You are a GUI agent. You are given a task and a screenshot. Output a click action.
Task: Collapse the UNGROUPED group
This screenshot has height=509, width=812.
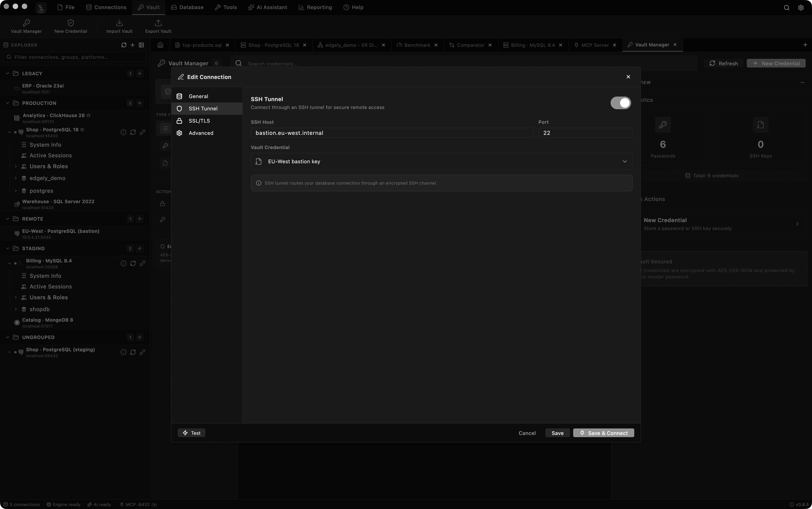point(8,337)
